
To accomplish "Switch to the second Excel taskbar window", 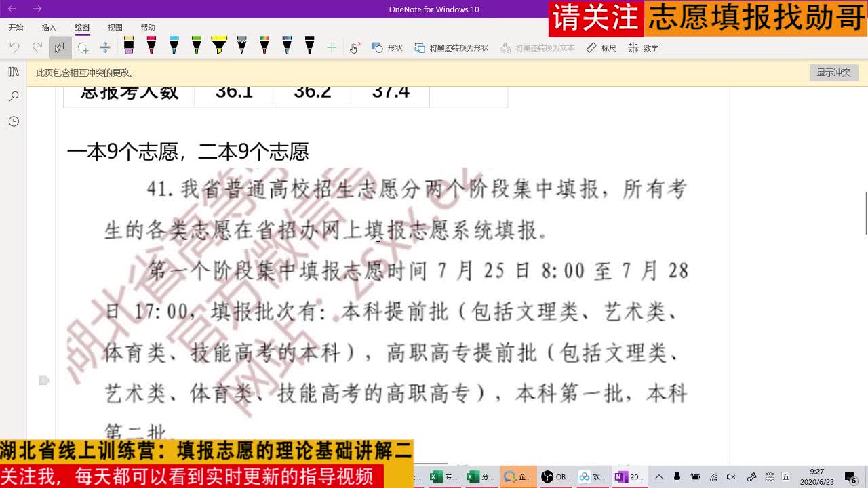I will 481,476.
